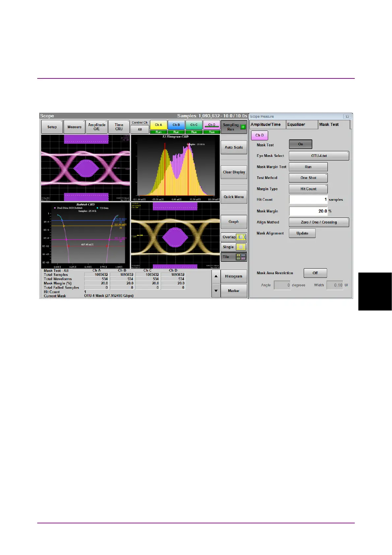This screenshot has height=555, width=392.
Task: Select the blue Ch B channel button
Action: click(176, 125)
